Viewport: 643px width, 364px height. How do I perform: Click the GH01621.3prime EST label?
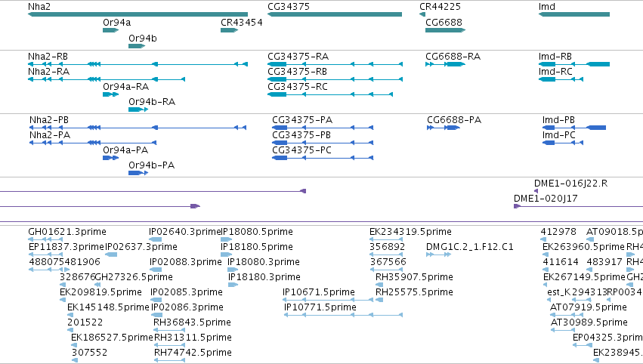[x=67, y=232]
